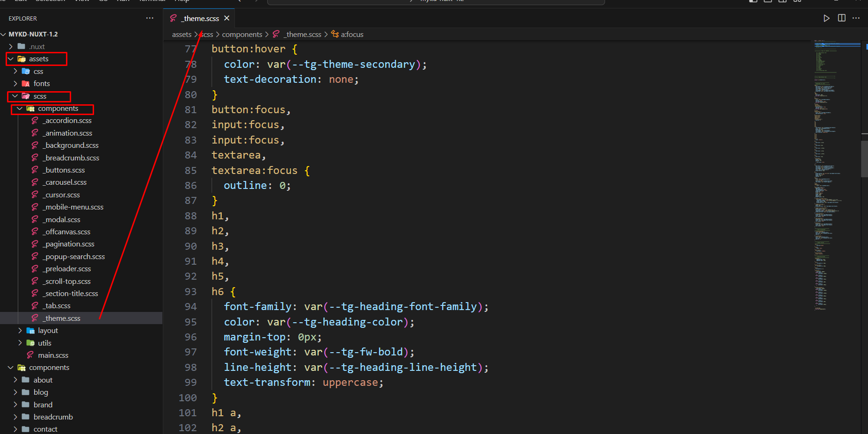Switch to the _theme.scss tab
The height and width of the screenshot is (434, 868).
[x=200, y=18]
